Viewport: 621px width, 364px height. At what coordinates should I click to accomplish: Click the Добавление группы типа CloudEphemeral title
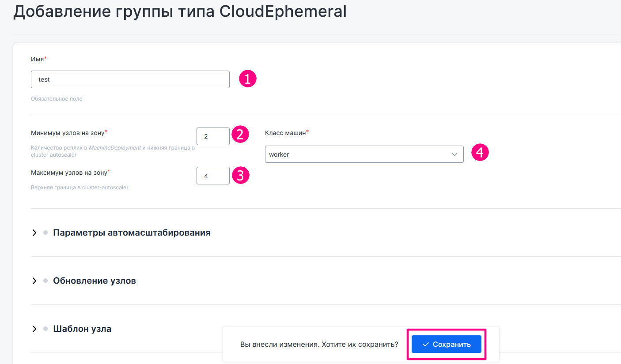pyautogui.click(x=180, y=12)
